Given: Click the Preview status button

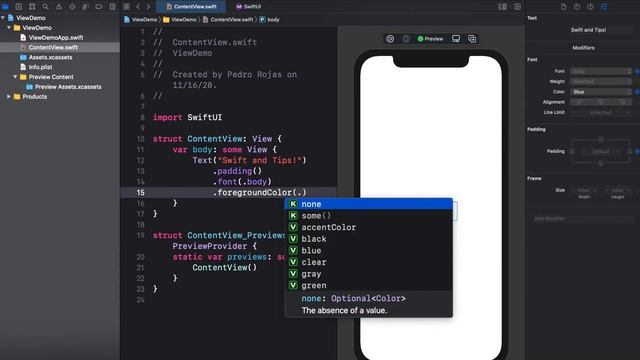Looking at the screenshot, I should (x=430, y=39).
